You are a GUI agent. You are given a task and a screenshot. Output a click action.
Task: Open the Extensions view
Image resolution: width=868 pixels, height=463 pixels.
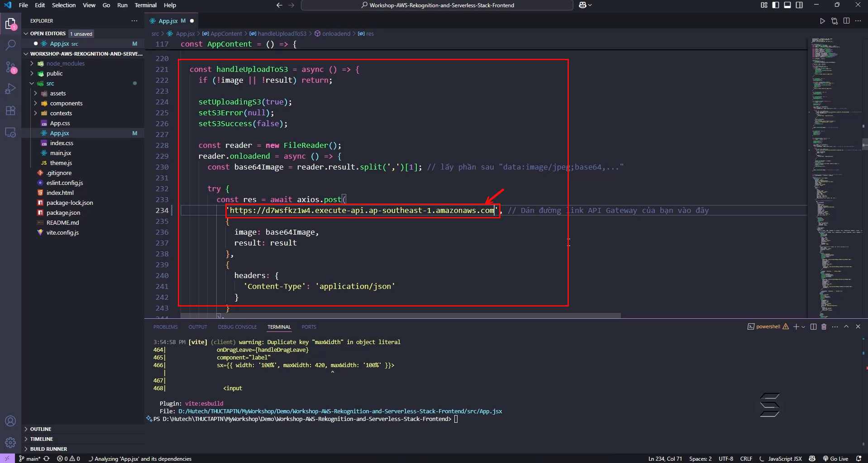pyautogui.click(x=10, y=111)
